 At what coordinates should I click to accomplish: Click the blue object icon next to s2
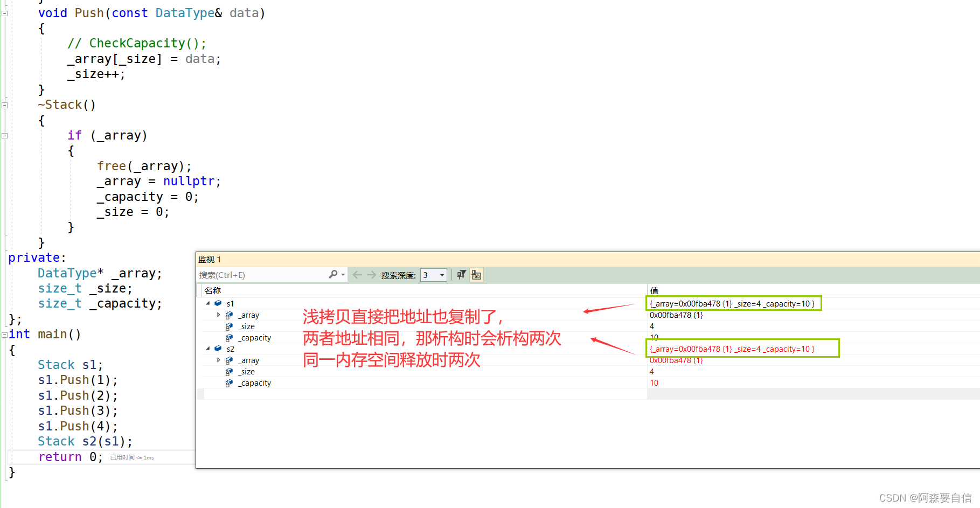(218, 349)
